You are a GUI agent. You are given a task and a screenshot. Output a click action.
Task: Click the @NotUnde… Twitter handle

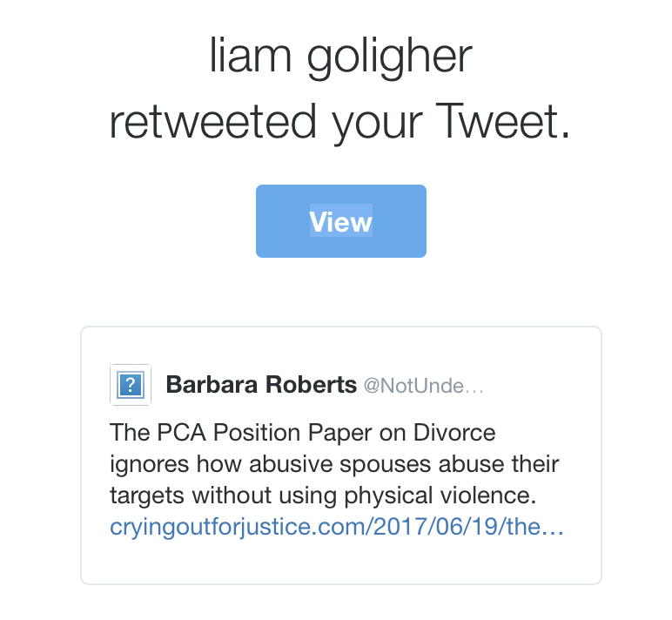422,386
